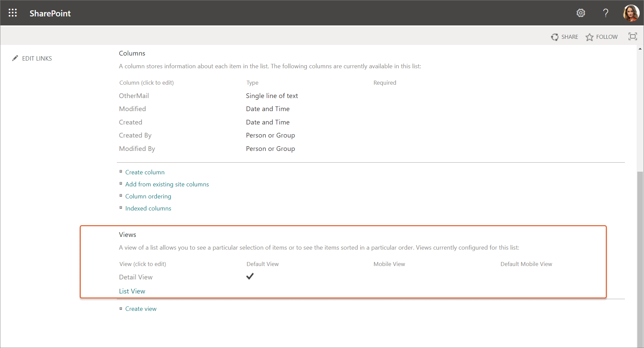
Task: Open Indexed columns link
Action: point(148,208)
